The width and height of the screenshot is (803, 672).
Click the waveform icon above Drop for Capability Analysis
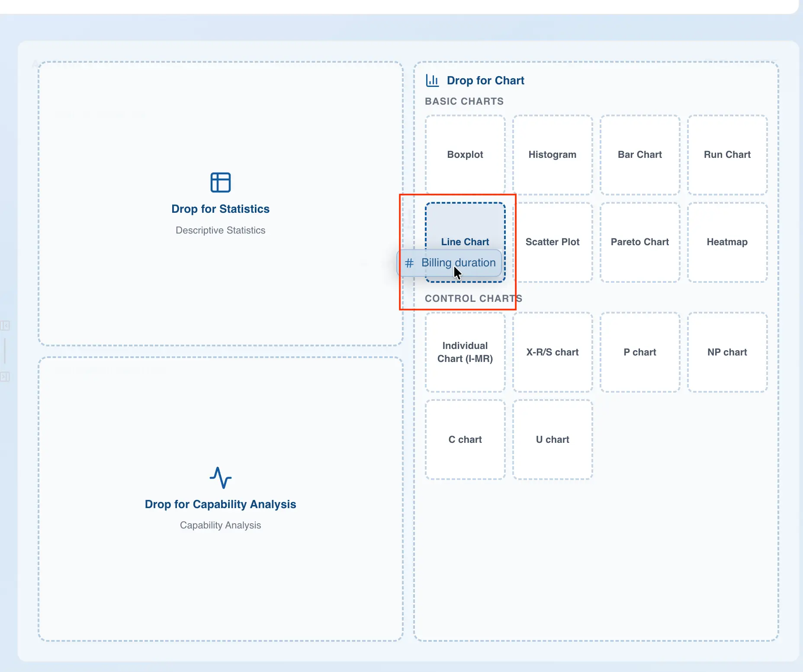[x=220, y=479]
